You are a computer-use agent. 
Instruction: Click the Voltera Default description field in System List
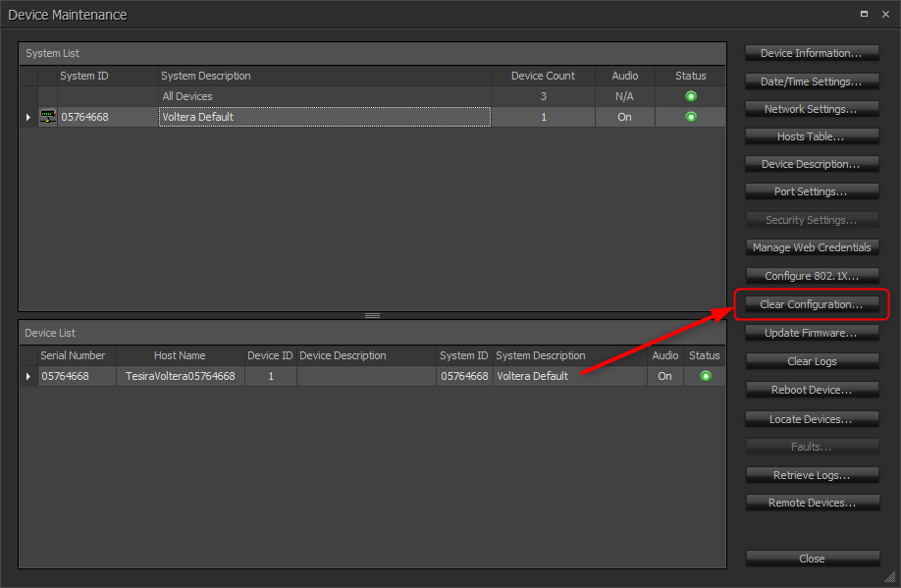(324, 117)
